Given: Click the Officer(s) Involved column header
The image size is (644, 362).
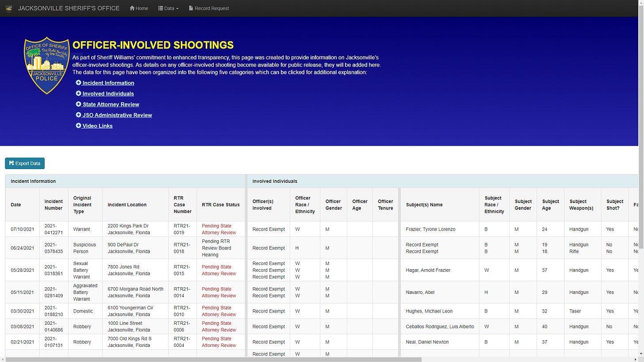Looking at the screenshot, I should click(x=268, y=204).
